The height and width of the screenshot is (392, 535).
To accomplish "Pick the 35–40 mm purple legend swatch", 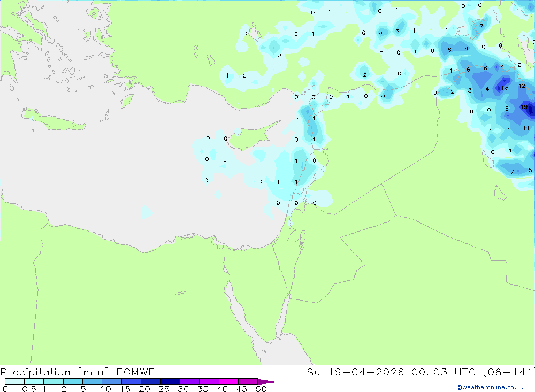I will 209,381.
